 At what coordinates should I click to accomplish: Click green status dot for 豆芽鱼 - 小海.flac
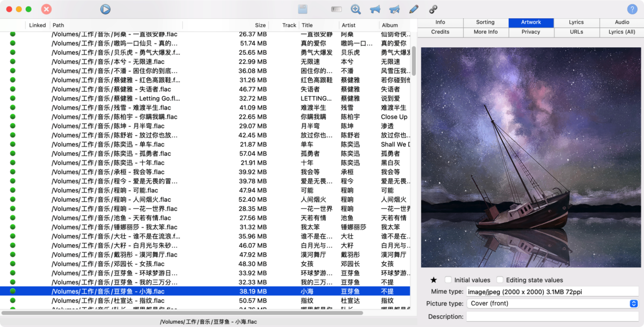(12, 291)
